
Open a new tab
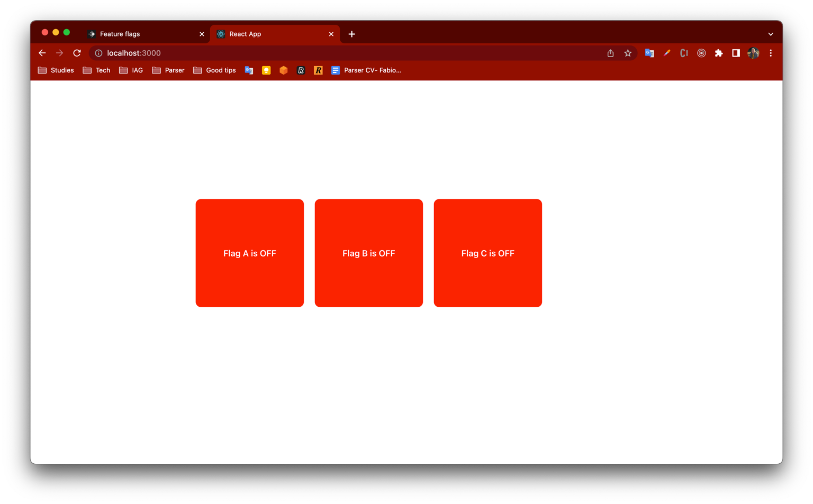[351, 34]
